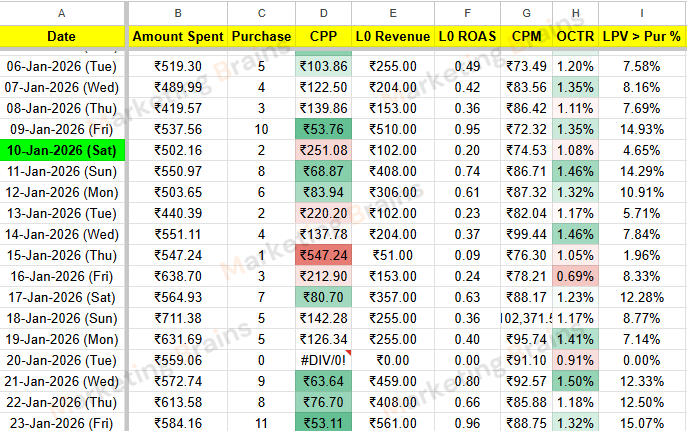687x431 pixels.
Task: Click the ₹711.38 amount spent cell
Action: 179,318
